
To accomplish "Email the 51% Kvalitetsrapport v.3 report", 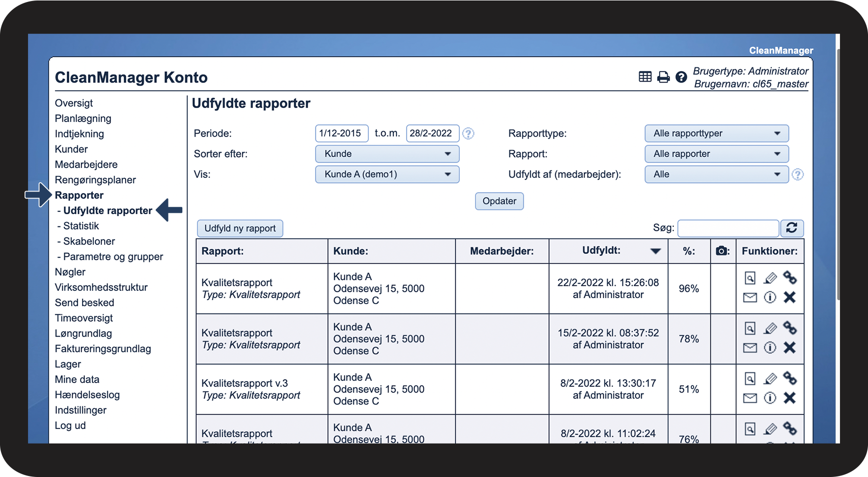I will coord(750,398).
